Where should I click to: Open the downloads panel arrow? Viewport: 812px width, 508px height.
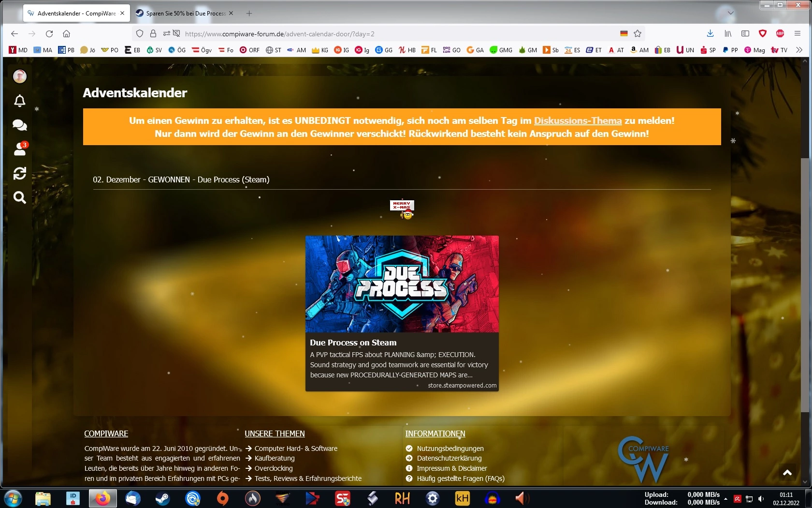(710, 33)
